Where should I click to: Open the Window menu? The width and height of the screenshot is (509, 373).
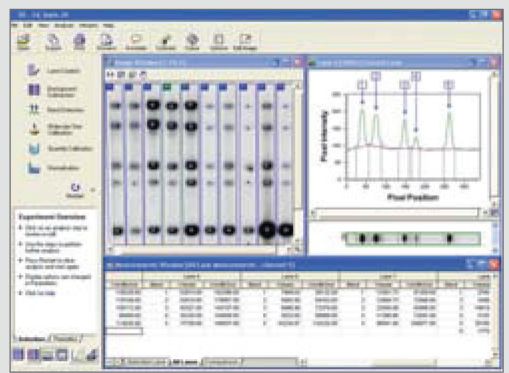(x=88, y=26)
